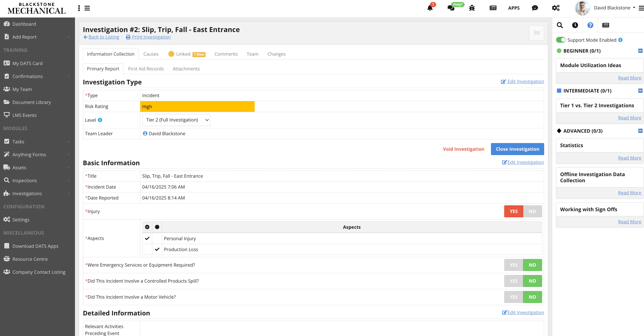Image resolution: width=644 pixels, height=336 pixels.
Task: Click Close Investigation button
Action: [517, 149]
